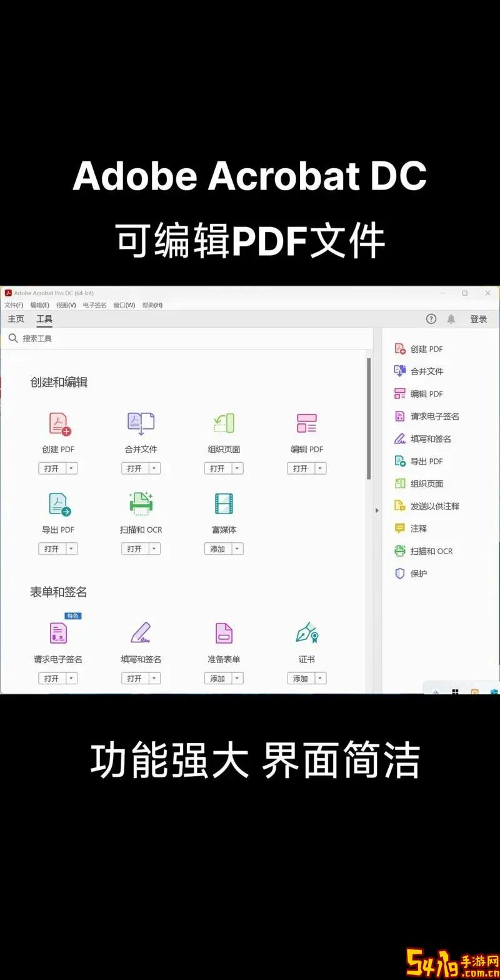Click 打开 button under 填写和签名

click(x=135, y=679)
